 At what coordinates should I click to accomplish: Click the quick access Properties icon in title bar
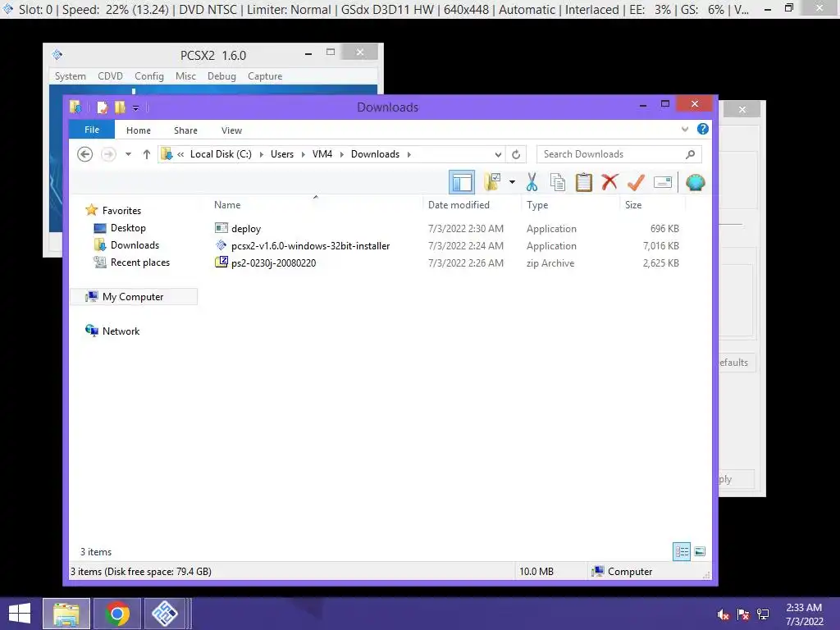pos(102,107)
